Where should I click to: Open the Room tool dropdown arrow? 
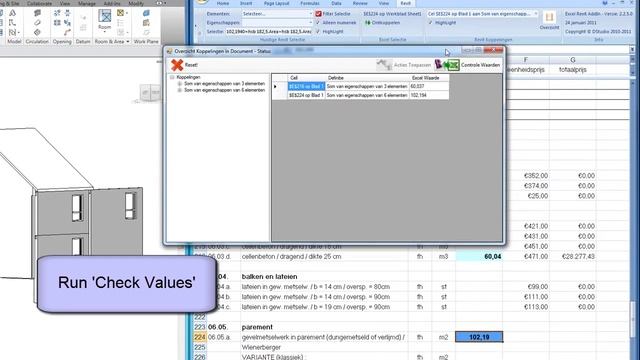pyautogui.click(x=104, y=32)
